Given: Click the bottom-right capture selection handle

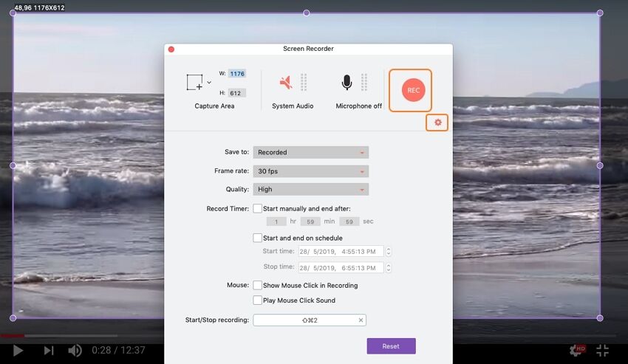Looking at the screenshot, I should click(600, 318).
